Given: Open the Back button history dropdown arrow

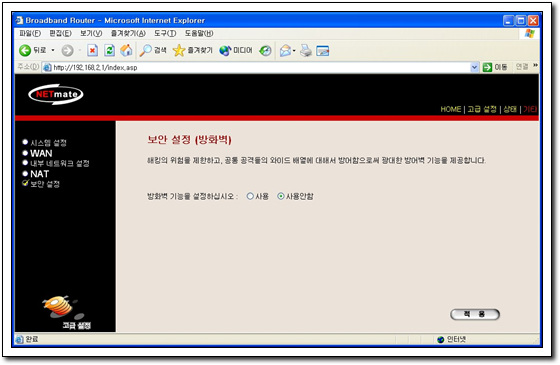Looking at the screenshot, I should click(53, 50).
